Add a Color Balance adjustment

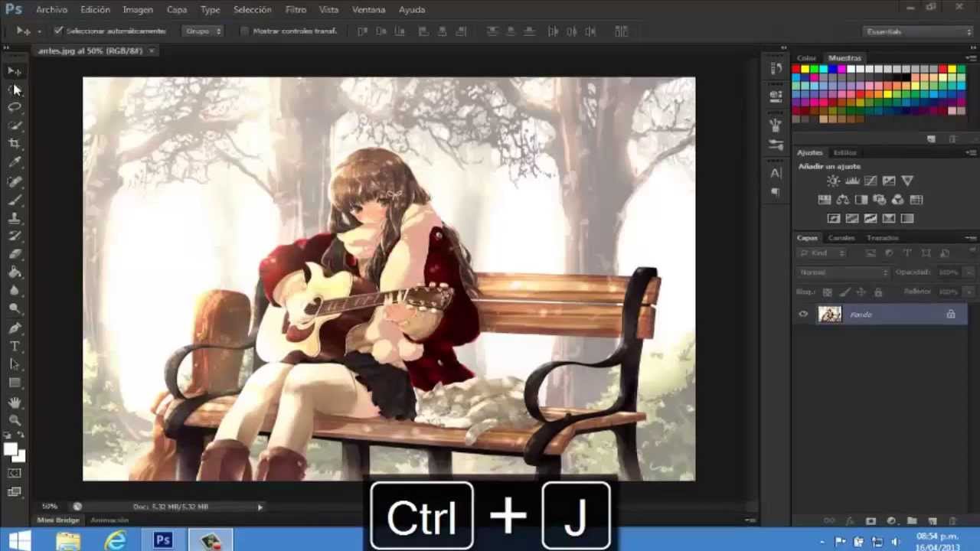click(x=843, y=200)
